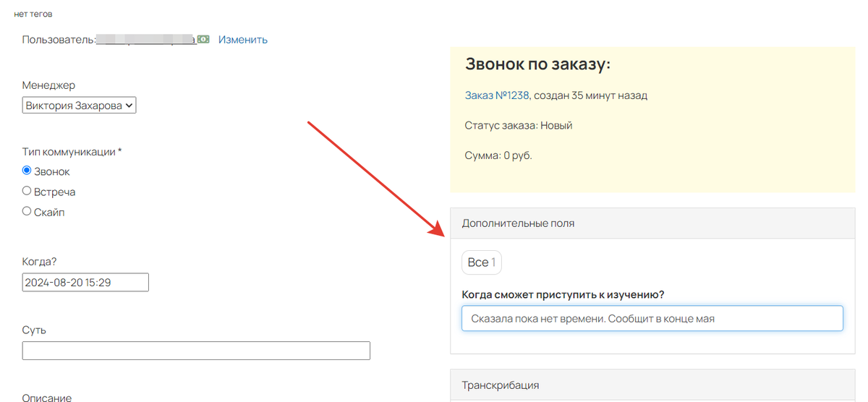Viewport: 868px width, 402px height.
Task: Click the Звонок по заказу heading
Action: click(538, 64)
